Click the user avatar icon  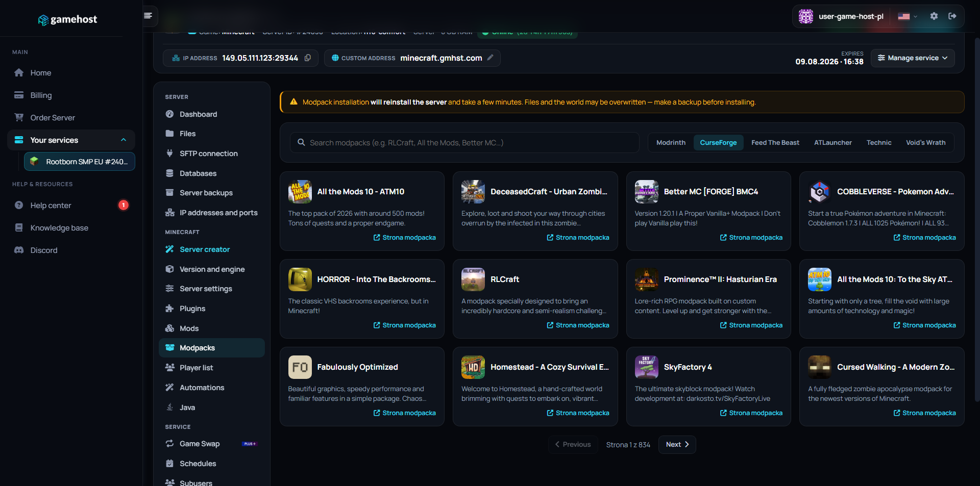806,16
